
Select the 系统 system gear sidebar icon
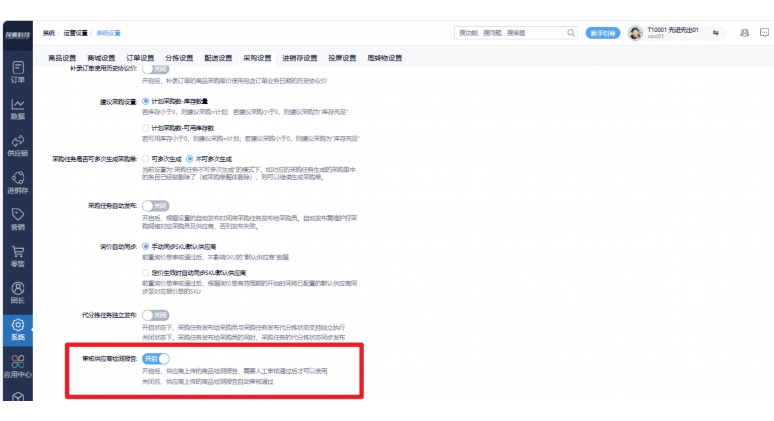[x=18, y=330]
